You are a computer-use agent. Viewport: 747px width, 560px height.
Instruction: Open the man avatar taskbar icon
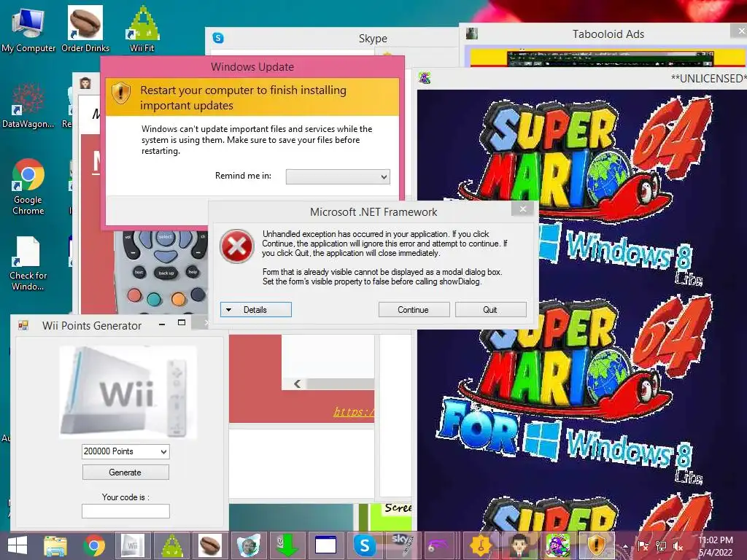(519, 545)
